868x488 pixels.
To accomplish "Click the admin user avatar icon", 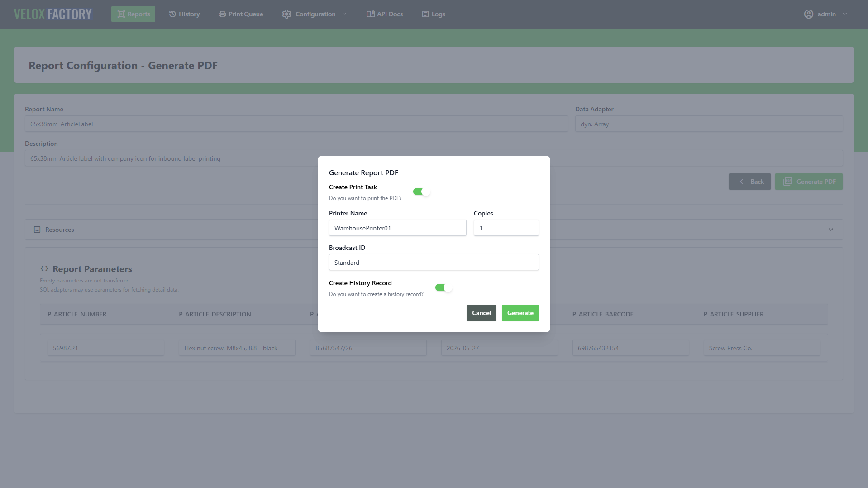I will [x=809, y=14].
